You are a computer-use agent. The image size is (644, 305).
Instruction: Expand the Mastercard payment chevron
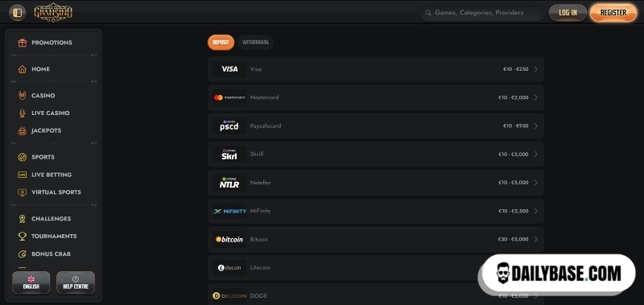(x=535, y=97)
